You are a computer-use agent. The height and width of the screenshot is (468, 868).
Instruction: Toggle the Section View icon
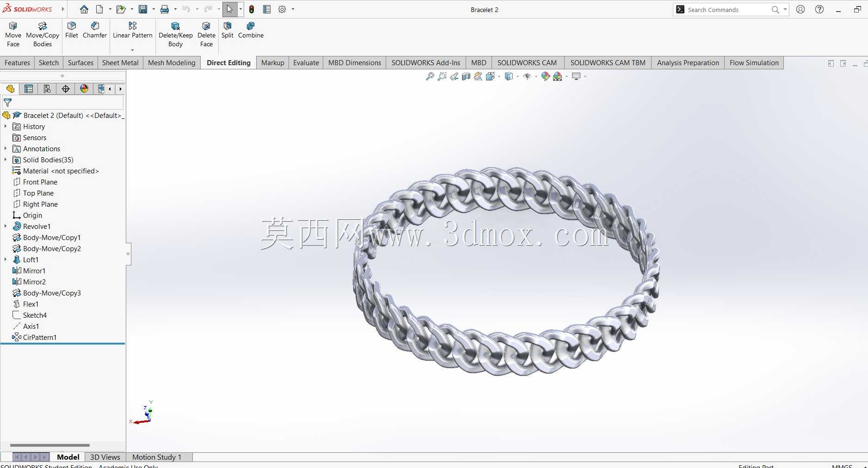click(x=466, y=76)
